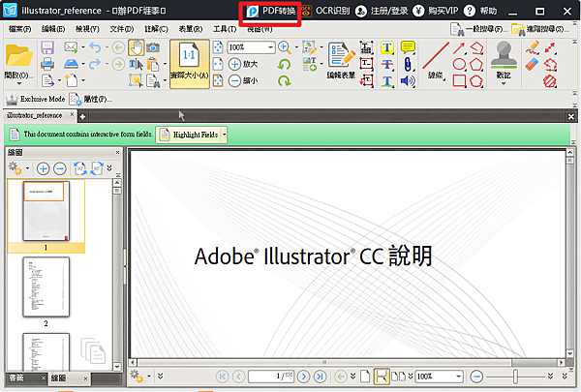Expand the open file (開啟) dropdown arrow
581x392 pixels.
coord(18,84)
